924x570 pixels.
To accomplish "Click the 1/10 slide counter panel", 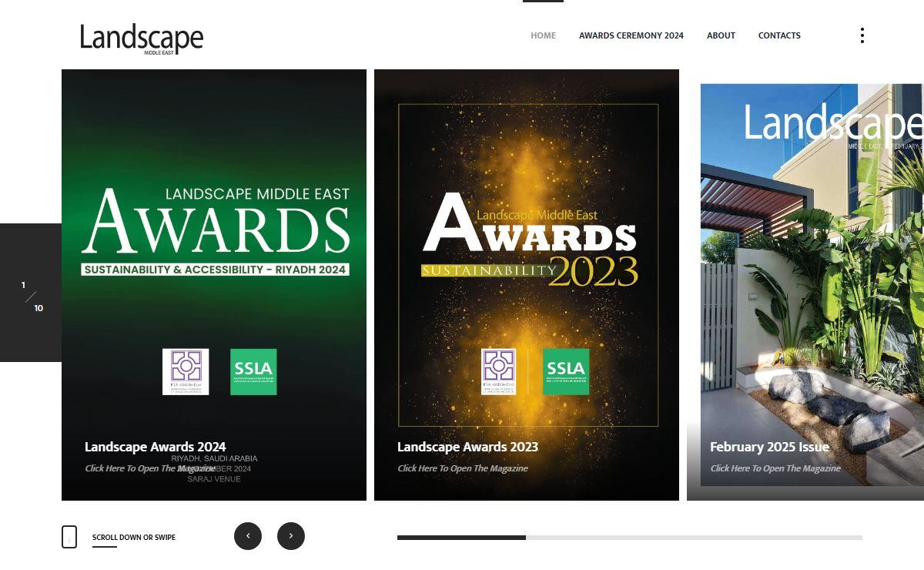I will [31, 293].
